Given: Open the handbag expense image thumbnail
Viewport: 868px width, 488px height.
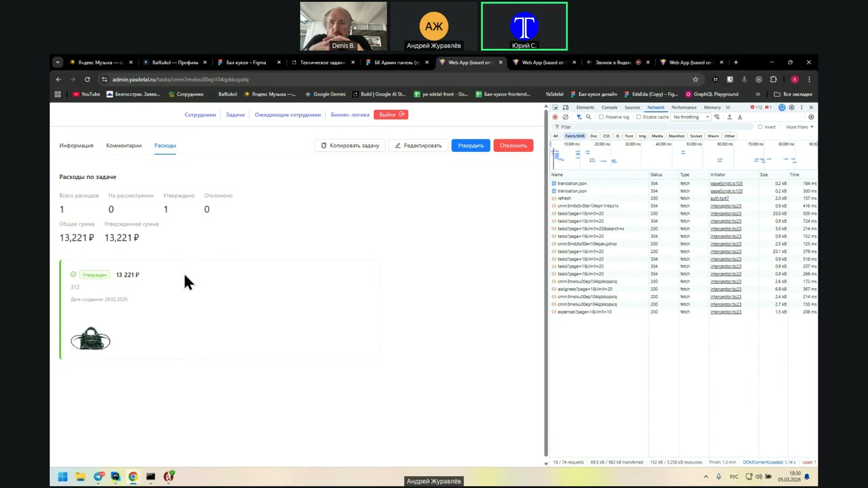Looking at the screenshot, I should (90, 339).
